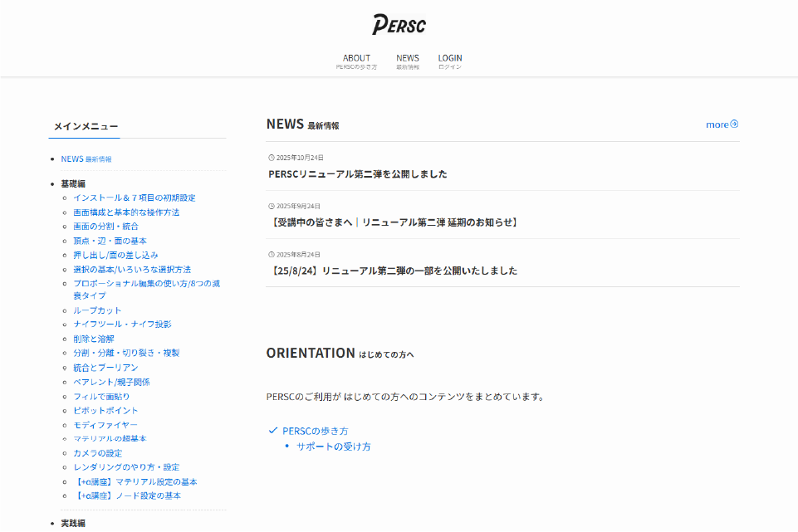Click the more arrow link in NEWS
The image size is (798, 532).
(722, 124)
